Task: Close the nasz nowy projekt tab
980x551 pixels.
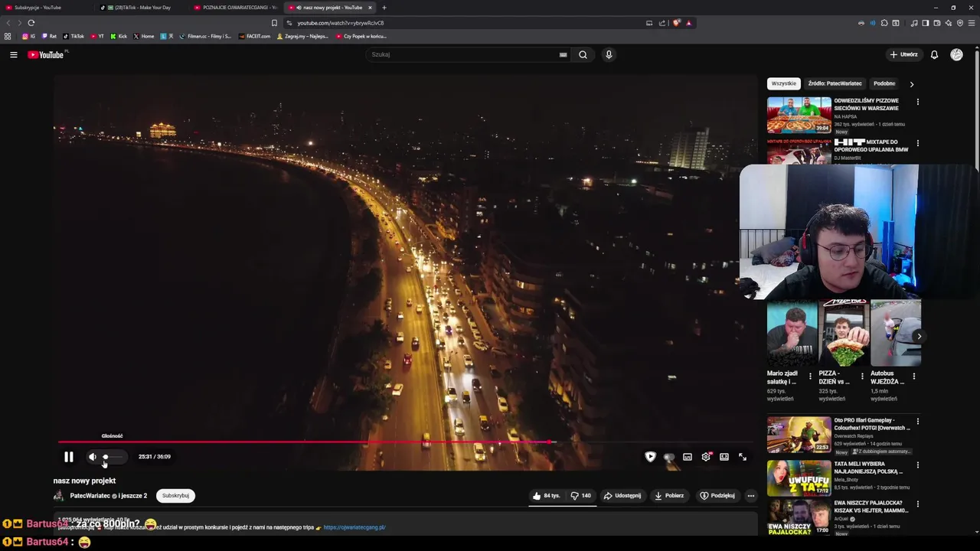Action: [x=370, y=8]
